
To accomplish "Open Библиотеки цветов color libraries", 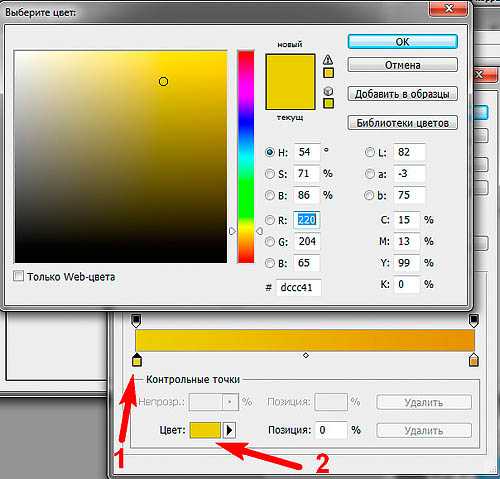I will pyautogui.click(x=403, y=123).
